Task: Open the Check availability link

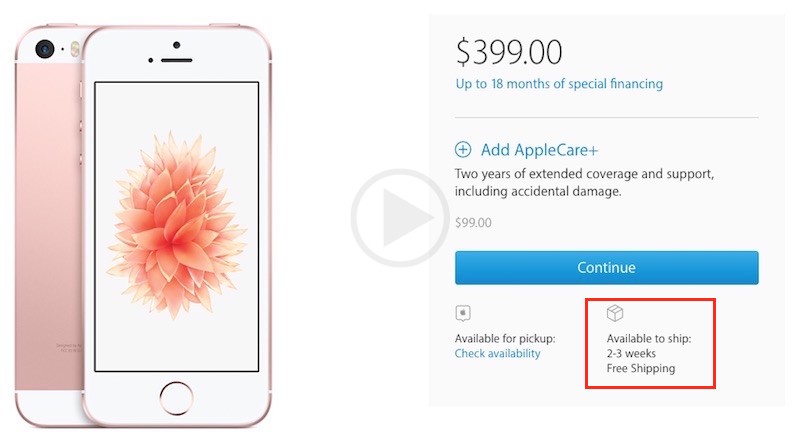Action: tap(497, 353)
